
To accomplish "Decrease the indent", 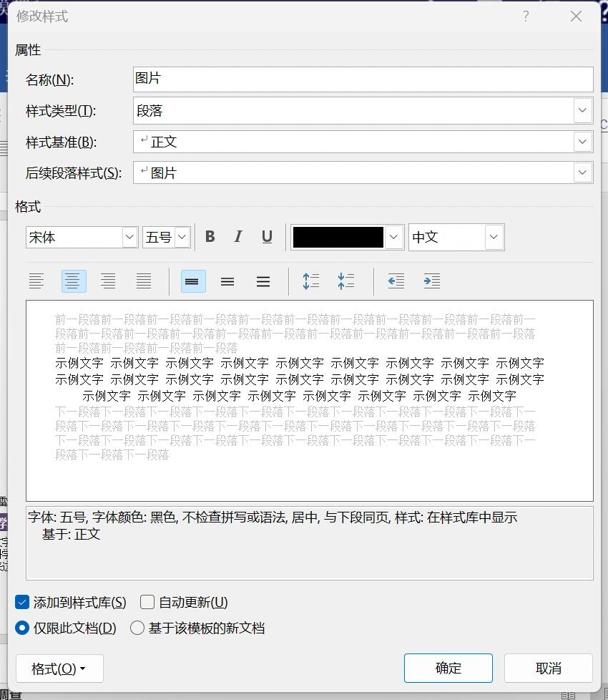I will coord(396,281).
